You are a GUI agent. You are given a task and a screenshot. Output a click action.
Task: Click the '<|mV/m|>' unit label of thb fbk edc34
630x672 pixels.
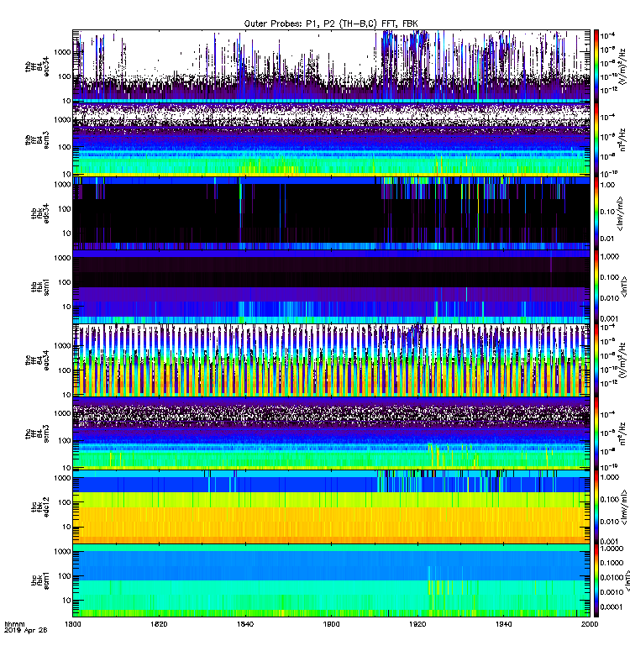coord(621,213)
